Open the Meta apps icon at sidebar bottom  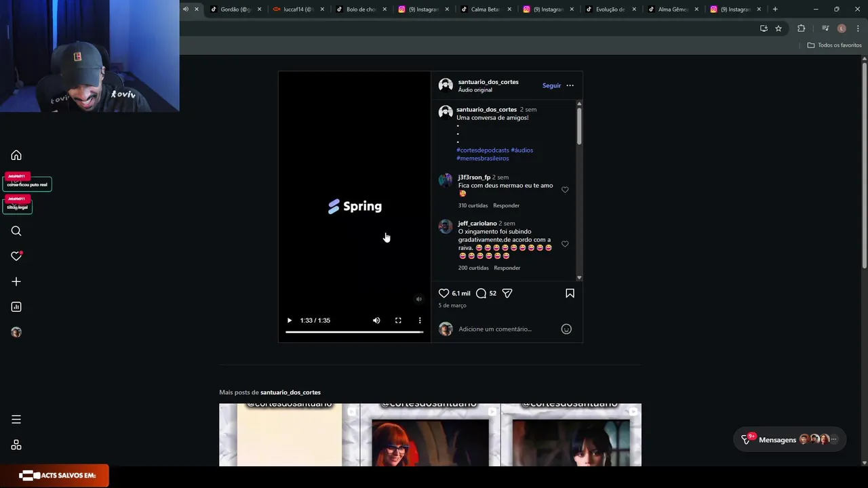(x=16, y=445)
